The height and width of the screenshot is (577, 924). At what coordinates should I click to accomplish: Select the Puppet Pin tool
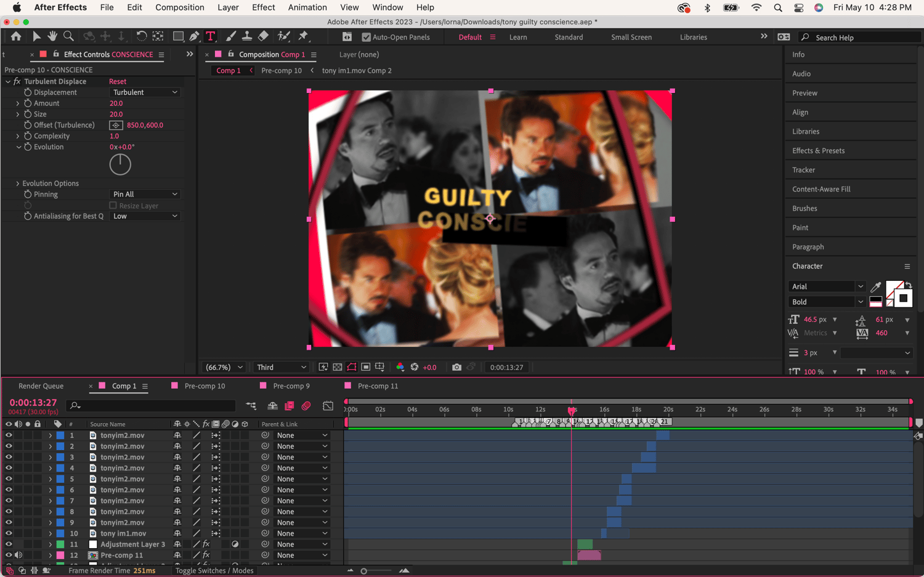coord(303,36)
